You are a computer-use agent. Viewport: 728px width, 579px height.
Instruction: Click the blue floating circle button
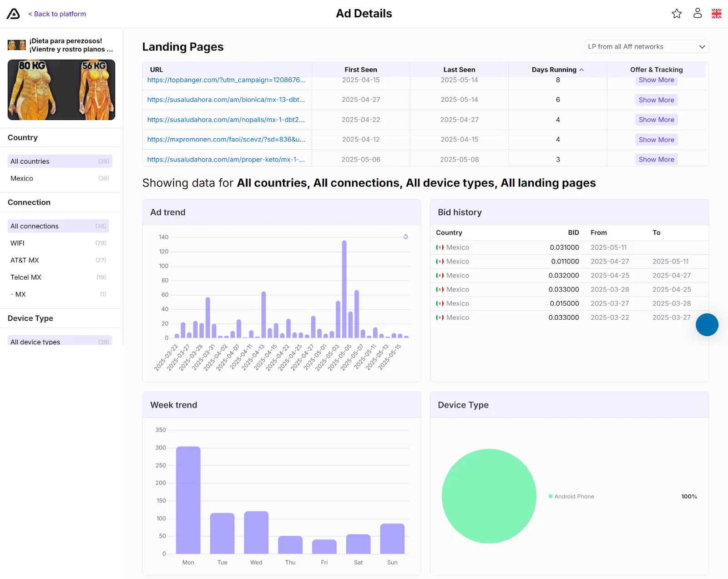[x=707, y=325]
